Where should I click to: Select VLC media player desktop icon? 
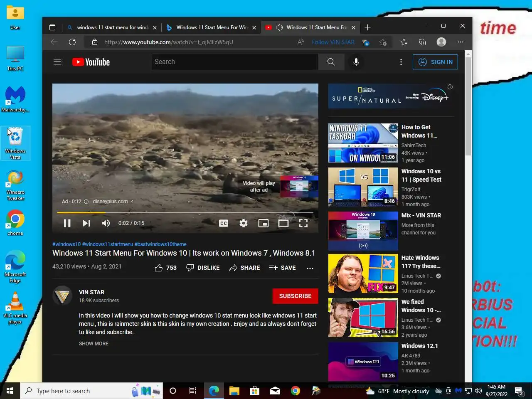coord(15,308)
